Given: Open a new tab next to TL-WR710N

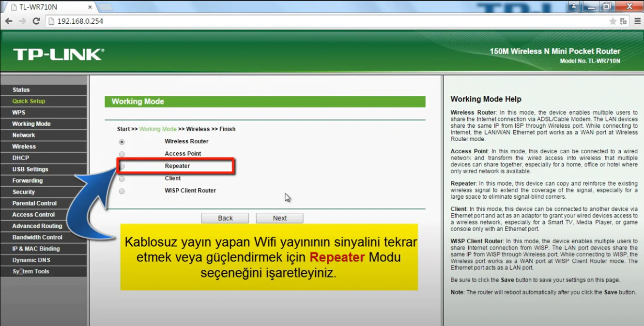Looking at the screenshot, I should (x=106, y=7).
